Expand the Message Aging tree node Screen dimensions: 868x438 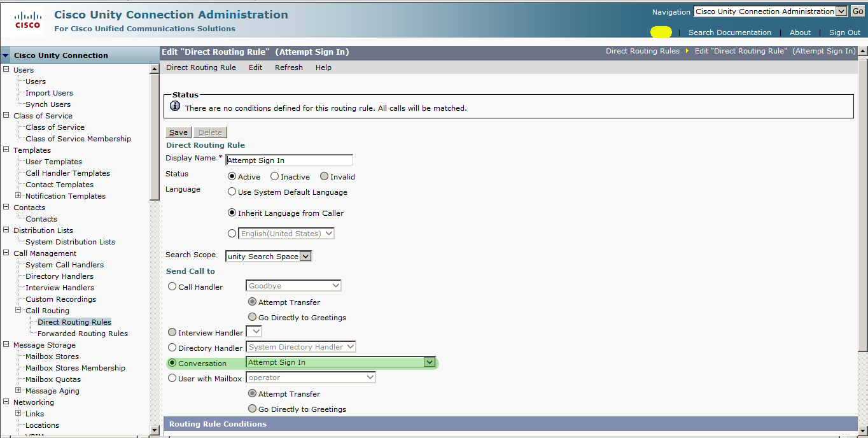click(x=18, y=390)
